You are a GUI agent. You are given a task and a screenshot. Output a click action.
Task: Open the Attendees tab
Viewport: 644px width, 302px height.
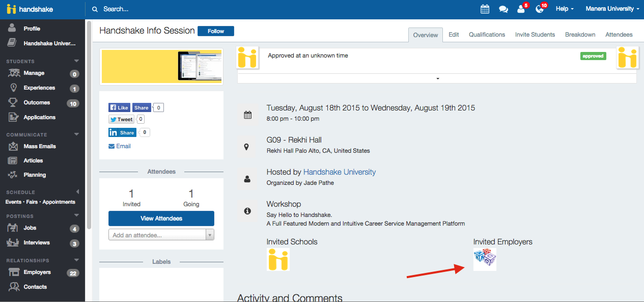[619, 35]
